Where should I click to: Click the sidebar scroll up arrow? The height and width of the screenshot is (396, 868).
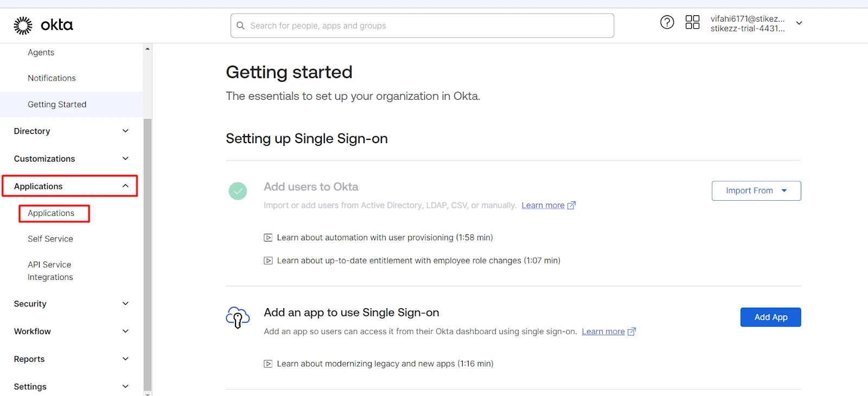[x=148, y=49]
